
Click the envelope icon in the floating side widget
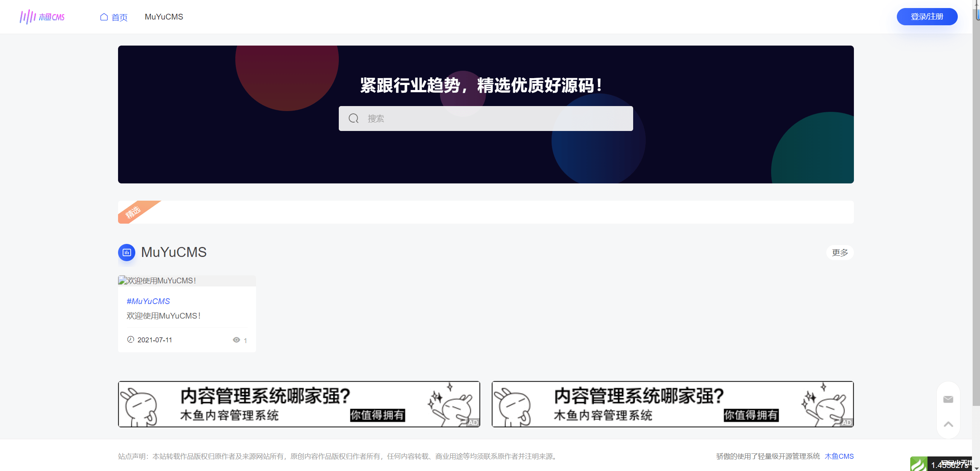click(947, 399)
